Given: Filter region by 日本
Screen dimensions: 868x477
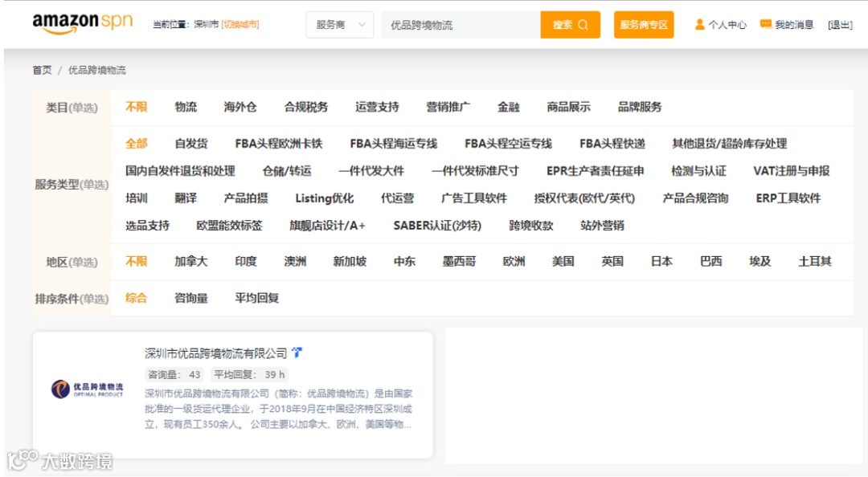Looking at the screenshot, I should tap(661, 261).
